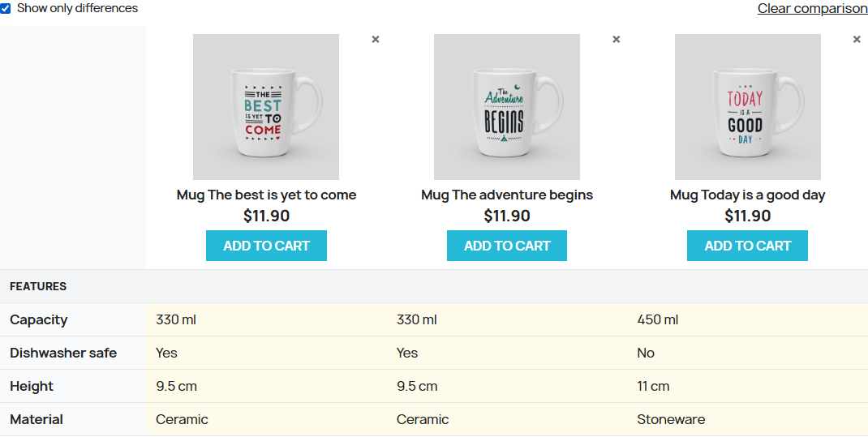The width and height of the screenshot is (868, 437).
Task: Open the 'Mug Today is a good day' title link
Action: click(x=748, y=195)
